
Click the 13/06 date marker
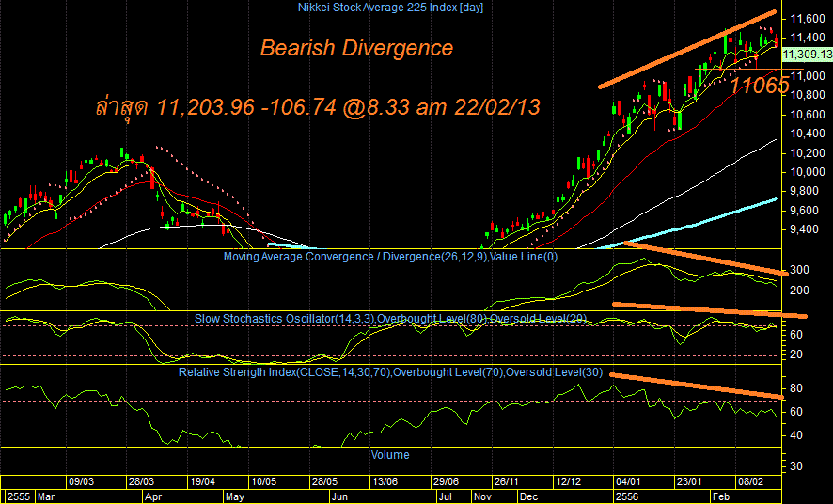pyautogui.click(x=385, y=482)
